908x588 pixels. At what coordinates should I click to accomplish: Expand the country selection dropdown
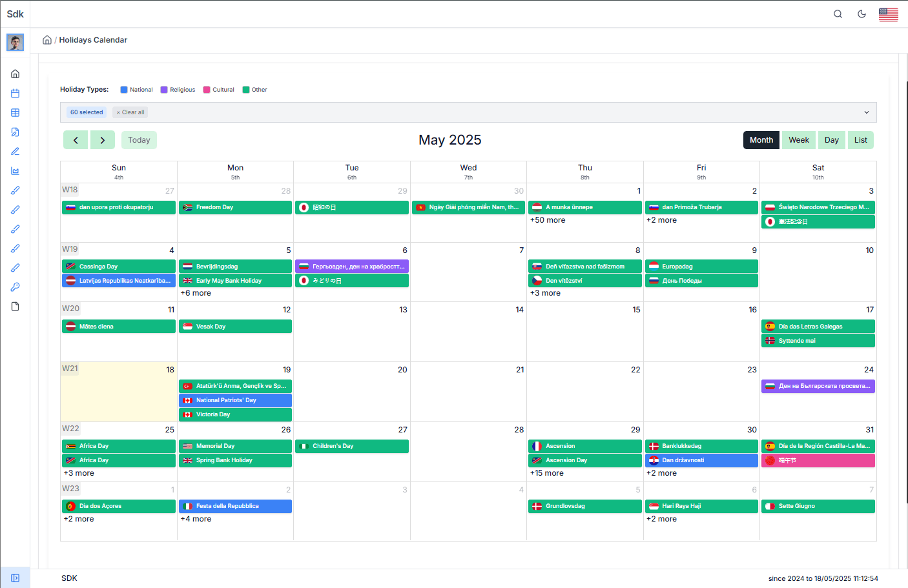coord(866,112)
